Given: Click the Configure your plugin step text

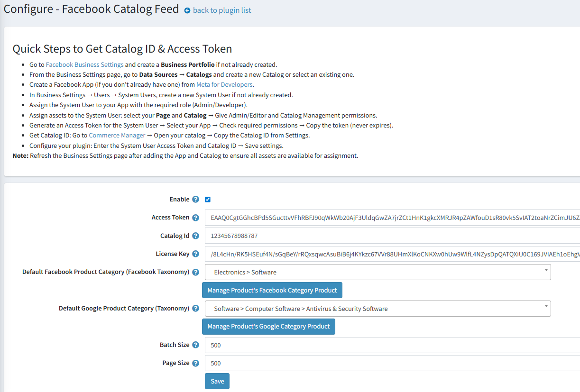Looking at the screenshot, I should click(157, 146).
